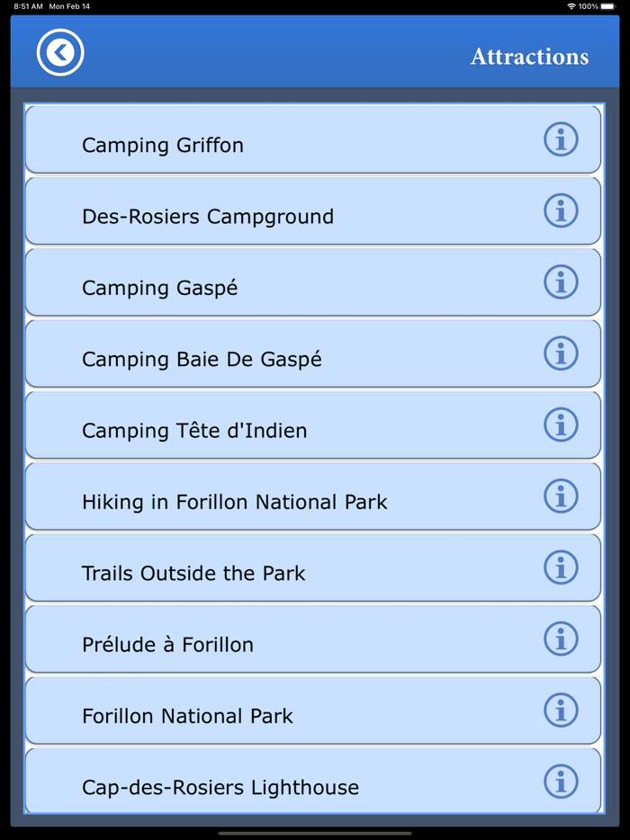This screenshot has height=840, width=630.
Task: View info icon for Camping Baie De Gaspé
Action: [561, 353]
